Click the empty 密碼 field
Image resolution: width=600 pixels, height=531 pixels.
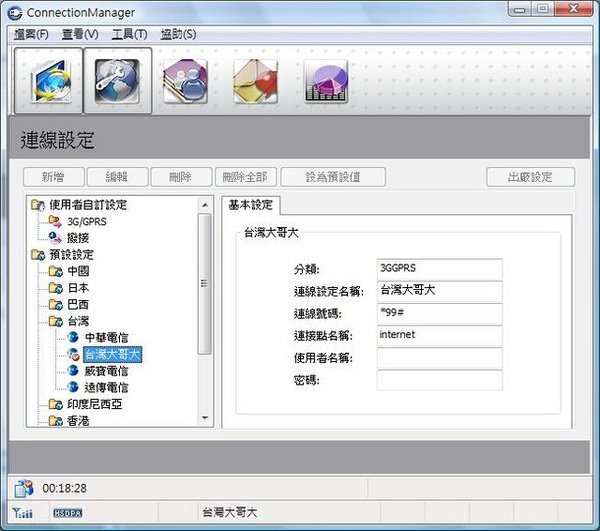pyautogui.click(x=440, y=380)
